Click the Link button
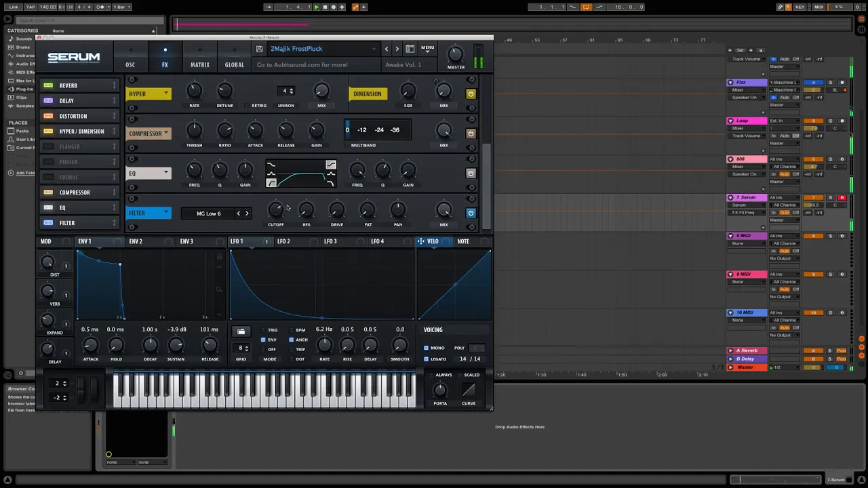The height and width of the screenshot is (488, 868). coord(14,7)
